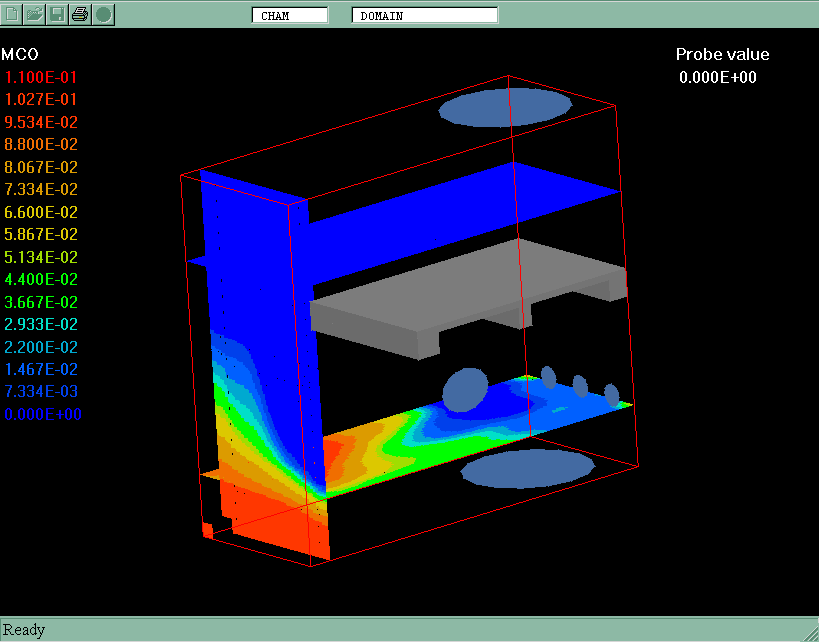The height and width of the screenshot is (642, 819).
Task: Click the Ready status bar text
Action: (24, 630)
